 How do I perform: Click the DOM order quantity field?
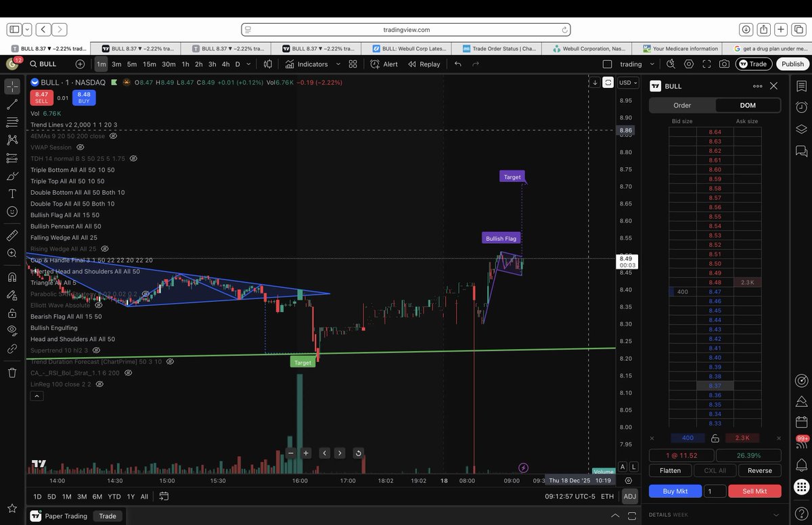715,491
